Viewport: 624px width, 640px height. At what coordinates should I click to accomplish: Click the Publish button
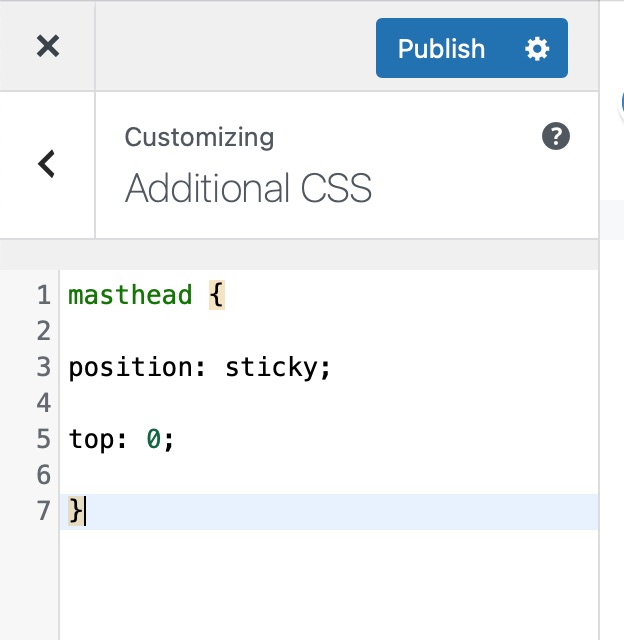[442, 49]
